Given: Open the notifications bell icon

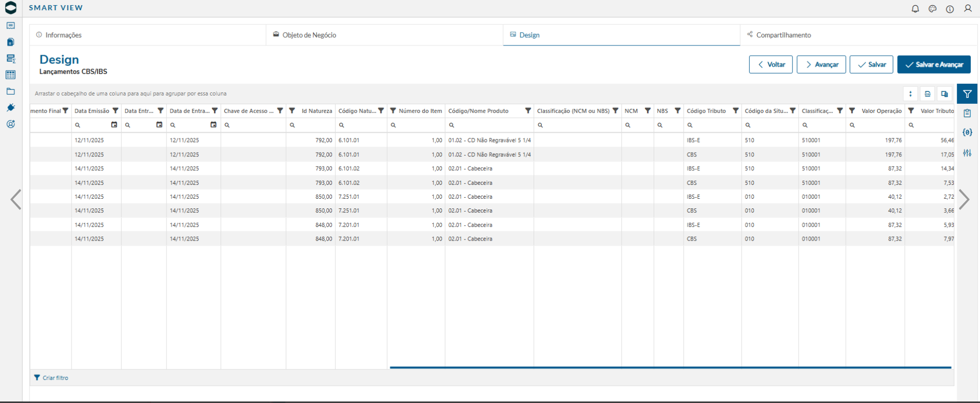Looking at the screenshot, I should (x=915, y=9).
